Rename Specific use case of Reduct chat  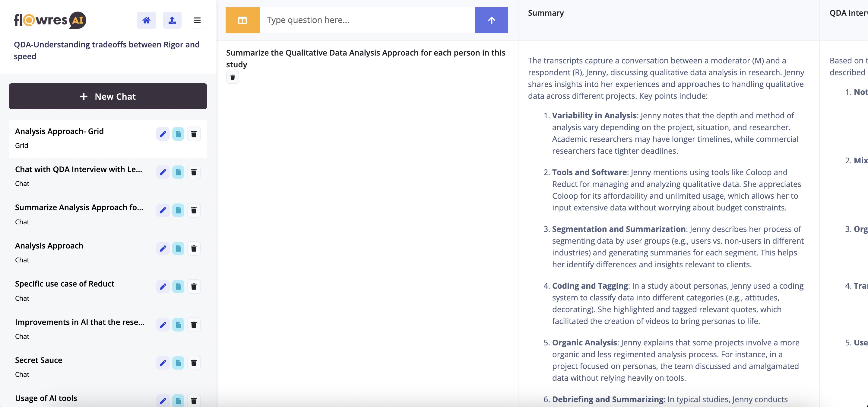coord(163,287)
